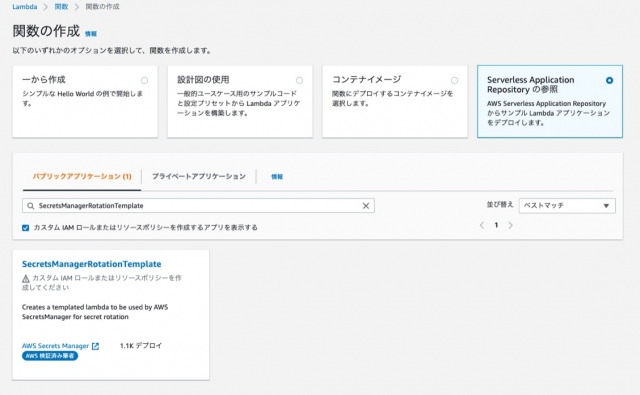The image size is (640, 395).
Task: Click the 1.1K デプロイ text
Action: coord(141,346)
